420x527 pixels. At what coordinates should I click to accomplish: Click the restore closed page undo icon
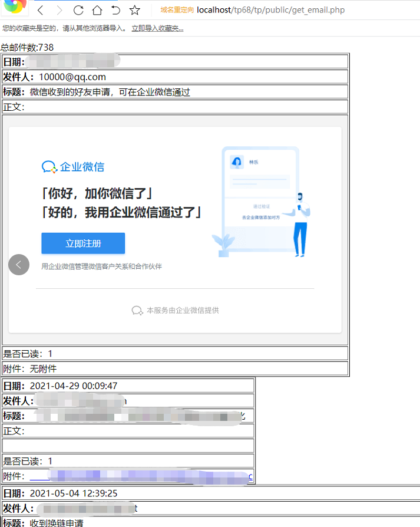point(115,10)
